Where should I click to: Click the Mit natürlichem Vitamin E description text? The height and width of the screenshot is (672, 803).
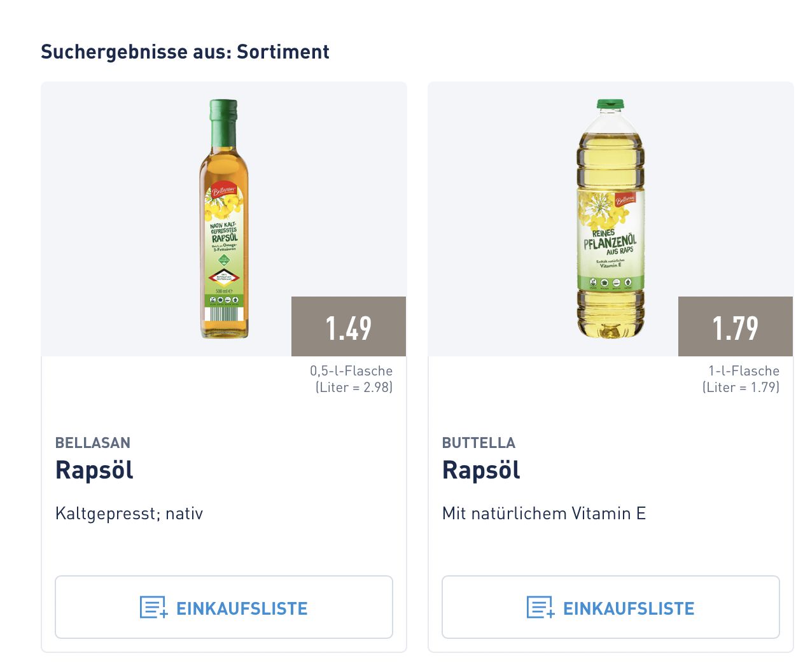(x=545, y=513)
